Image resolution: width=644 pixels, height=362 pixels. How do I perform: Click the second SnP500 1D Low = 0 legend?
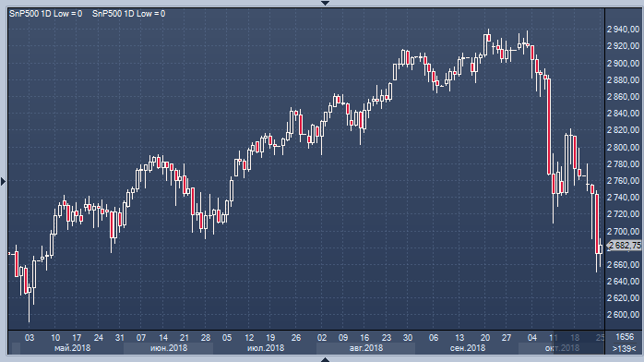128,14
